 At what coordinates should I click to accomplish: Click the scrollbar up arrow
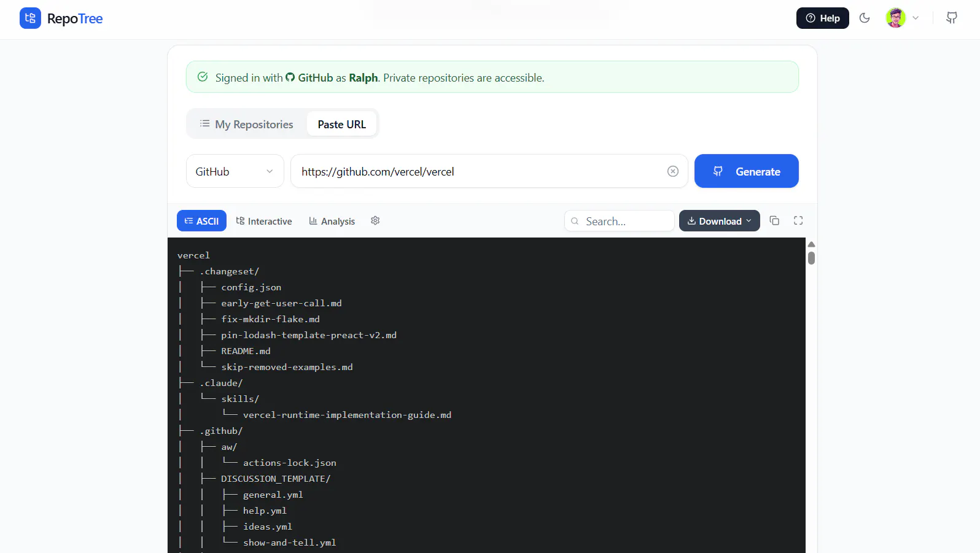(x=811, y=244)
